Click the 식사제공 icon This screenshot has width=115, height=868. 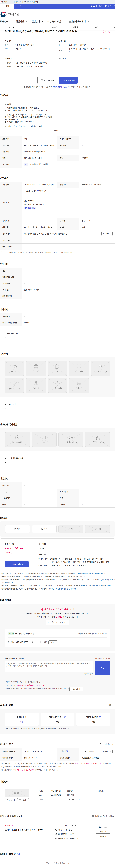click(79, 385)
